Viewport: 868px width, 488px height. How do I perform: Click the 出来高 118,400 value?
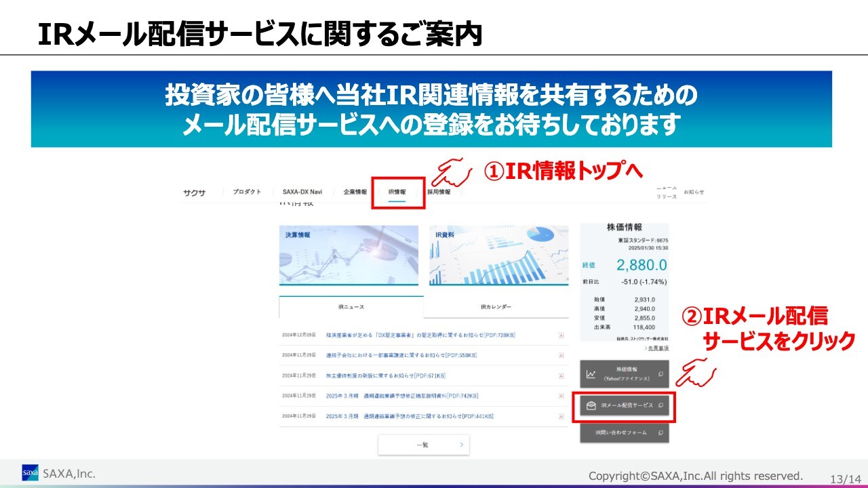coord(644,327)
